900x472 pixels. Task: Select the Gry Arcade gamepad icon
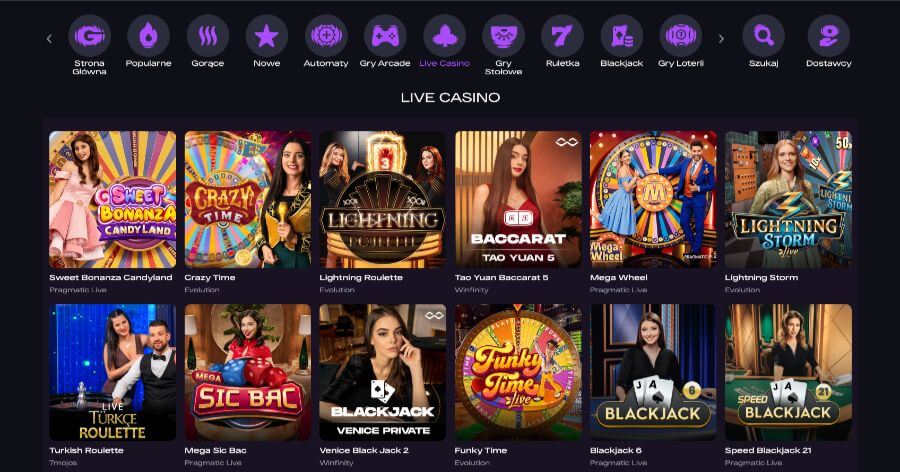click(385, 36)
